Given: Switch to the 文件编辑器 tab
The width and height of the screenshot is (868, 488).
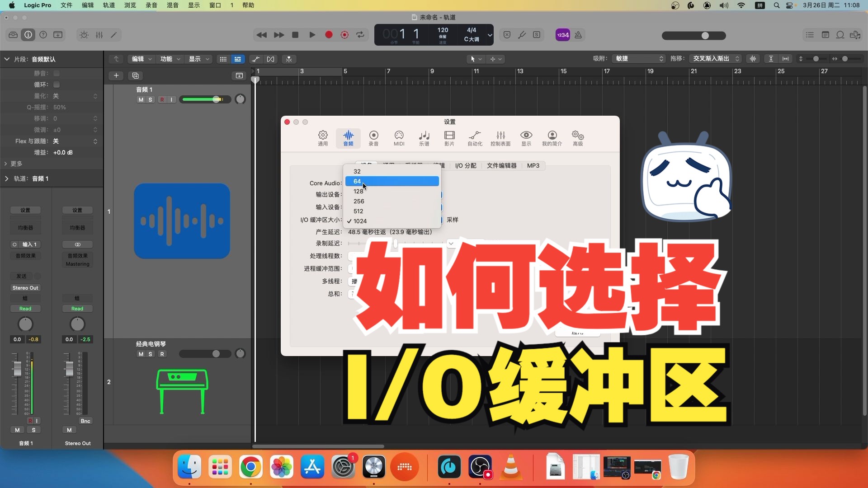Looking at the screenshot, I should [502, 165].
